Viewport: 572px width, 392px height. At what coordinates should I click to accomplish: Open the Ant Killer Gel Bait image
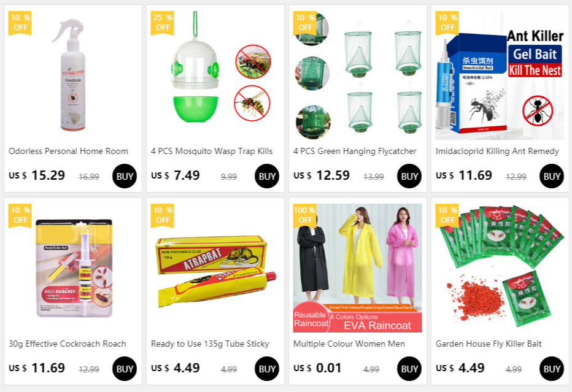point(500,75)
